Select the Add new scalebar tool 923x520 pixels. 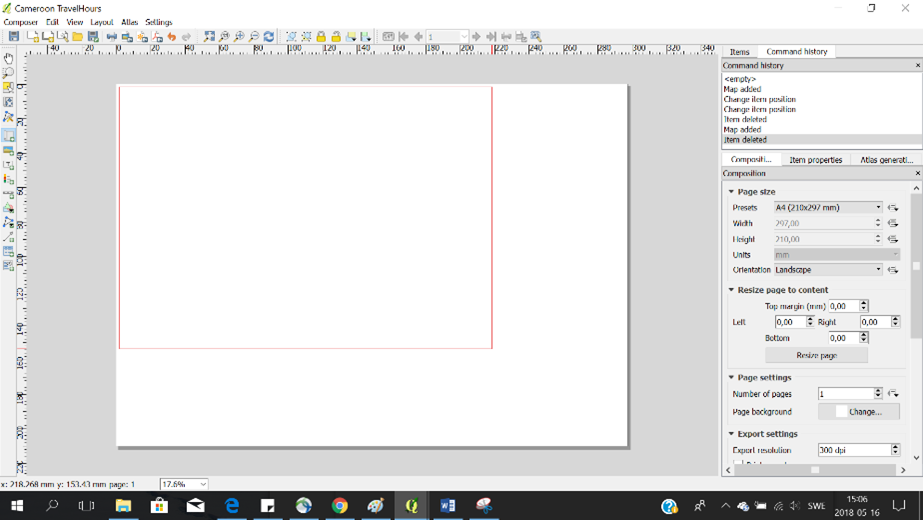click(8, 194)
